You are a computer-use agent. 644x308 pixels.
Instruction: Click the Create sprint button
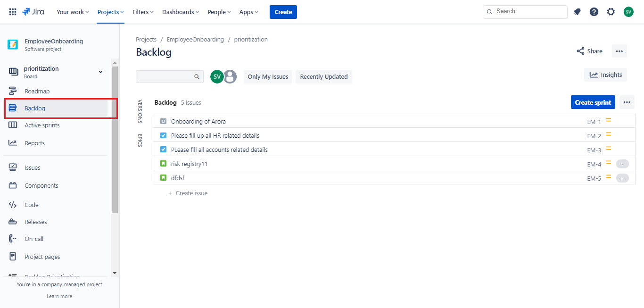coord(593,102)
